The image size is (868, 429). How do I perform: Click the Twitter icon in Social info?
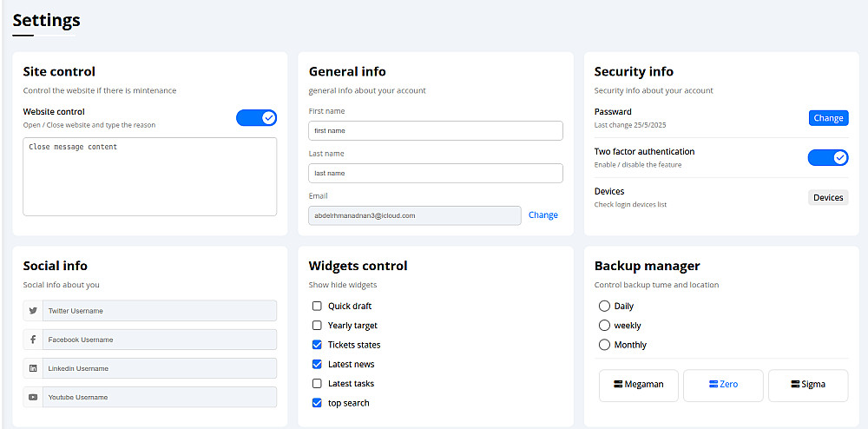point(33,311)
